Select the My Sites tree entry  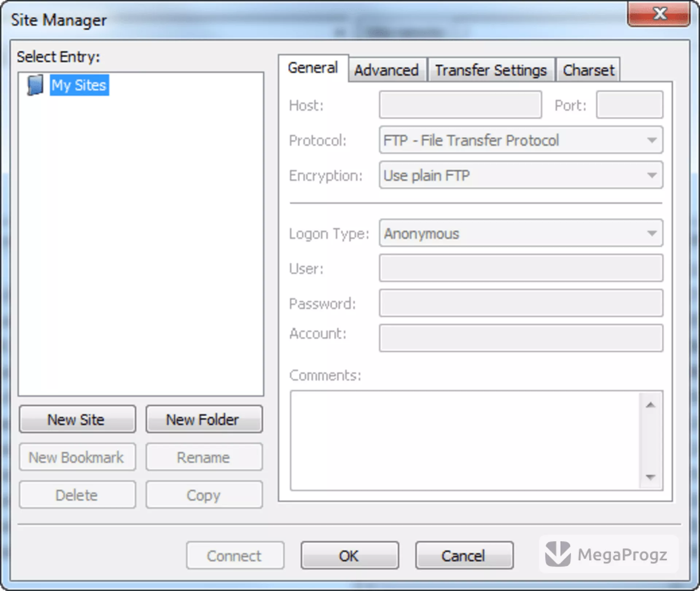coord(79,85)
